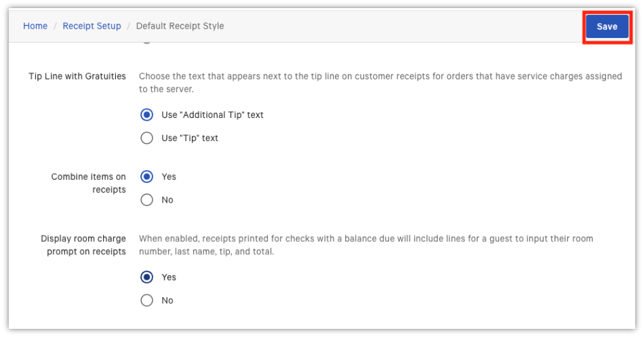This screenshot has width=644, height=337.
Task: Choose Yes for Combine items on receipts
Action: tap(146, 177)
